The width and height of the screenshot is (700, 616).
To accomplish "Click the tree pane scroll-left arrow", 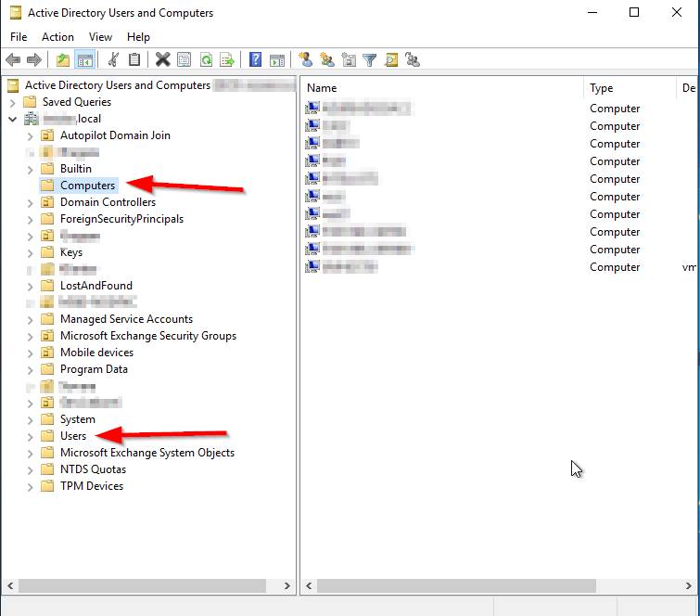I will tap(10, 585).
